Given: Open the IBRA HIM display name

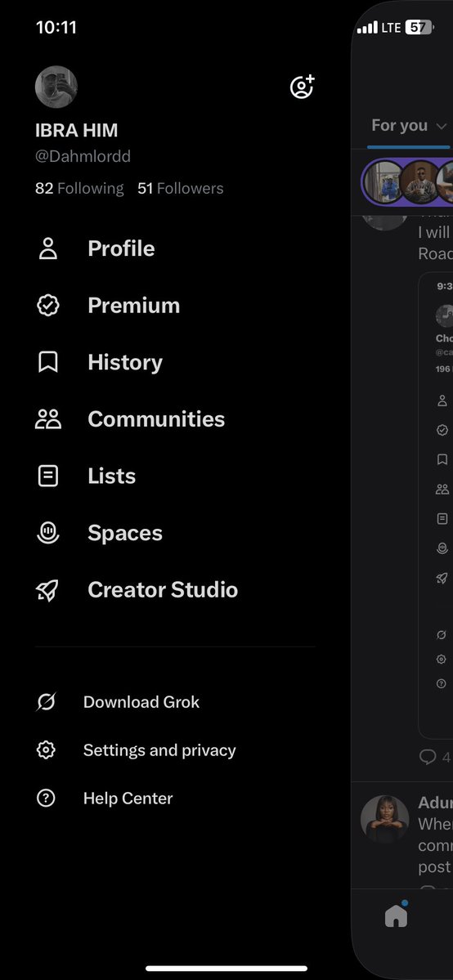Looking at the screenshot, I should tap(76, 131).
